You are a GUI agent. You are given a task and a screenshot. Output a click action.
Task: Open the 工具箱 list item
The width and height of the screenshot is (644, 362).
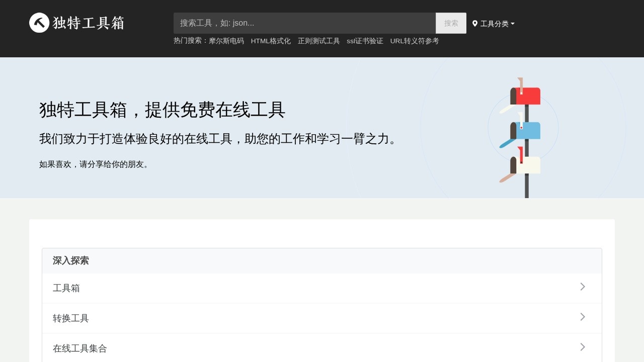pos(66,288)
